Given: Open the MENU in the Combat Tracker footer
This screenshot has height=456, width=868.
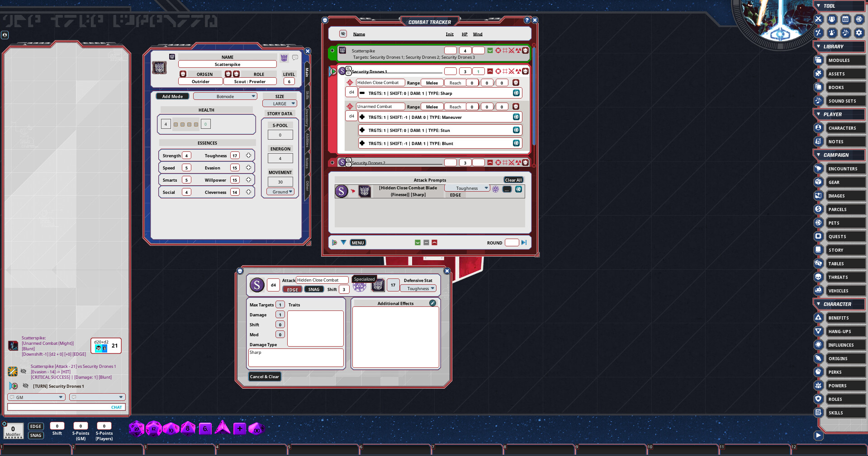Looking at the screenshot, I should pyautogui.click(x=358, y=243).
